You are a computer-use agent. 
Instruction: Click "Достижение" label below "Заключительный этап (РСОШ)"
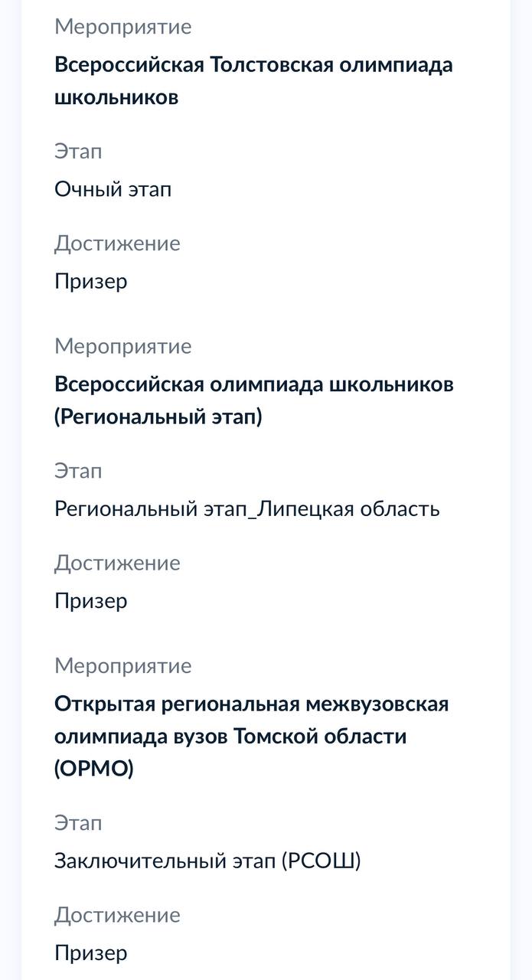point(116,914)
